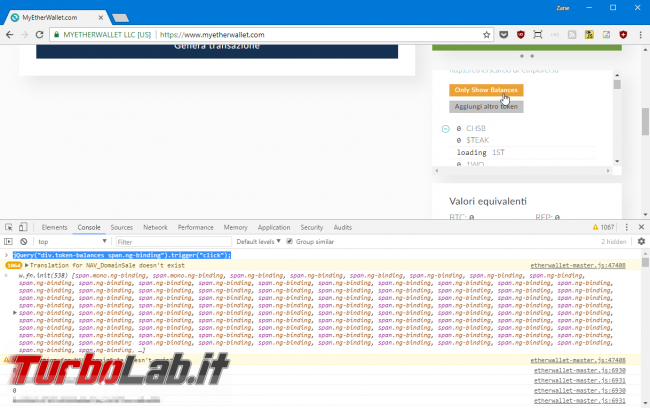650x408 pixels.
Task: Click the token list vertical scrollbar thumb
Action: pos(617,85)
